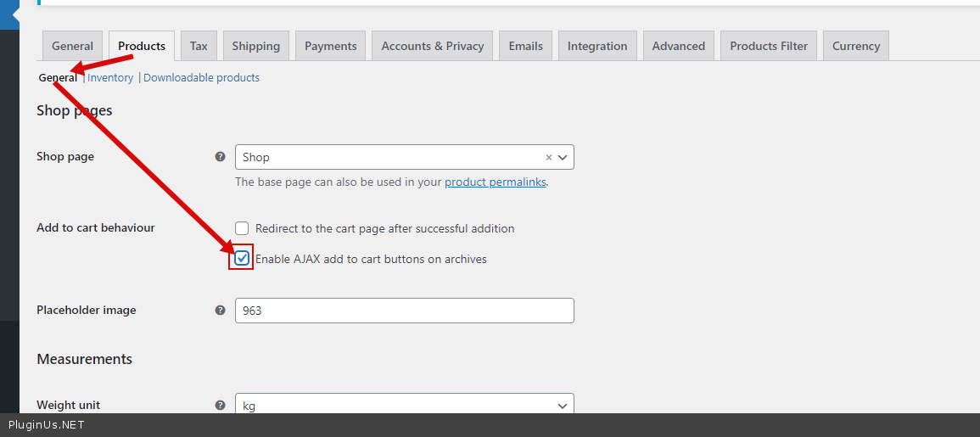Click help icon beside Placeholder image

coord(220,311)
